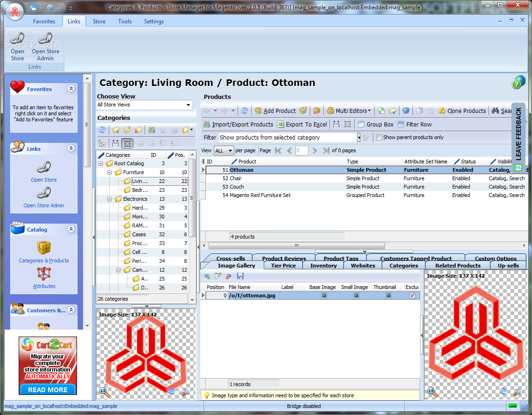Click the Add Product button
The image size is (532, 415).
[x=275, y=111]
